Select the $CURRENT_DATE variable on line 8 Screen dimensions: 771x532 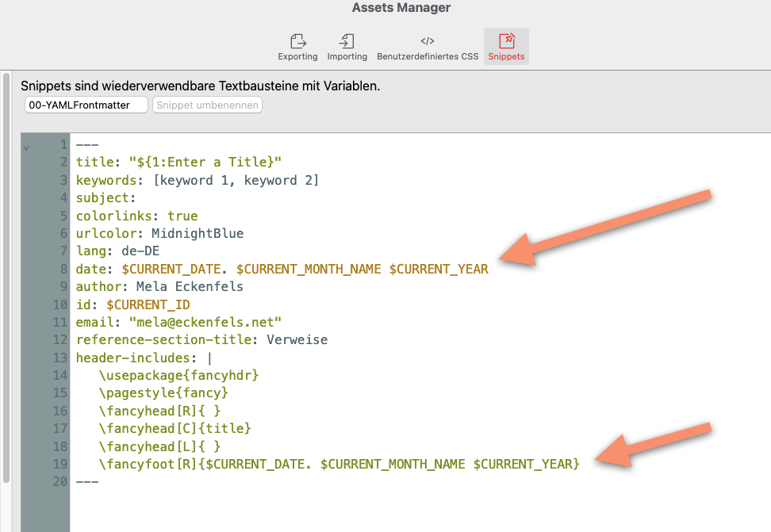171,269
